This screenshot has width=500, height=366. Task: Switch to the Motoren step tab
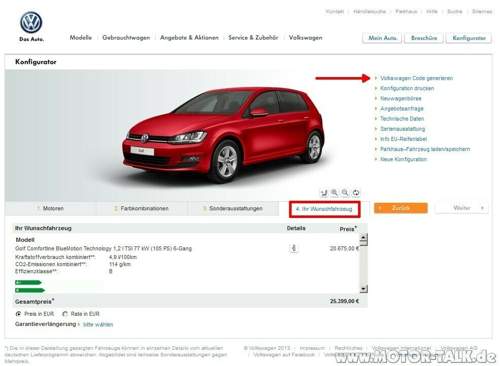pyautogui.click(x=51, y=208)
